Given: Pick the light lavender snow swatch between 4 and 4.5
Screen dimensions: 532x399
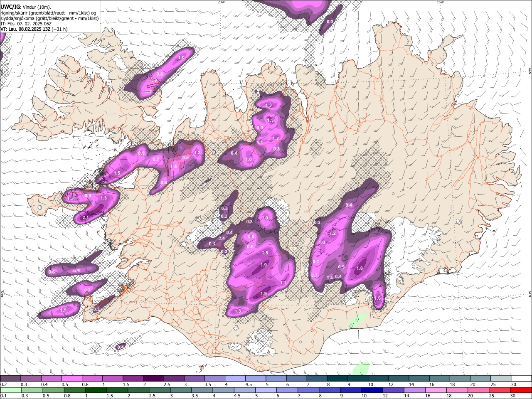Looking at the screenshot, I should click(x=235, y=378).
